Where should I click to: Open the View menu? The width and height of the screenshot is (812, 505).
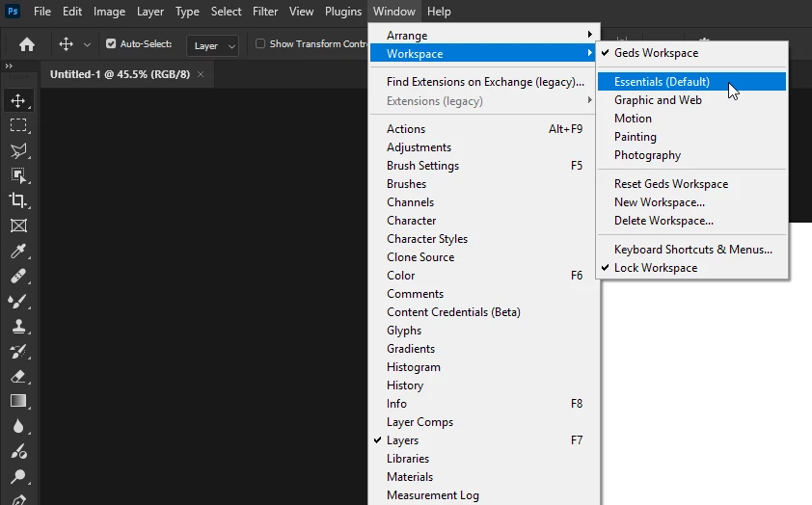click(301, 12)
